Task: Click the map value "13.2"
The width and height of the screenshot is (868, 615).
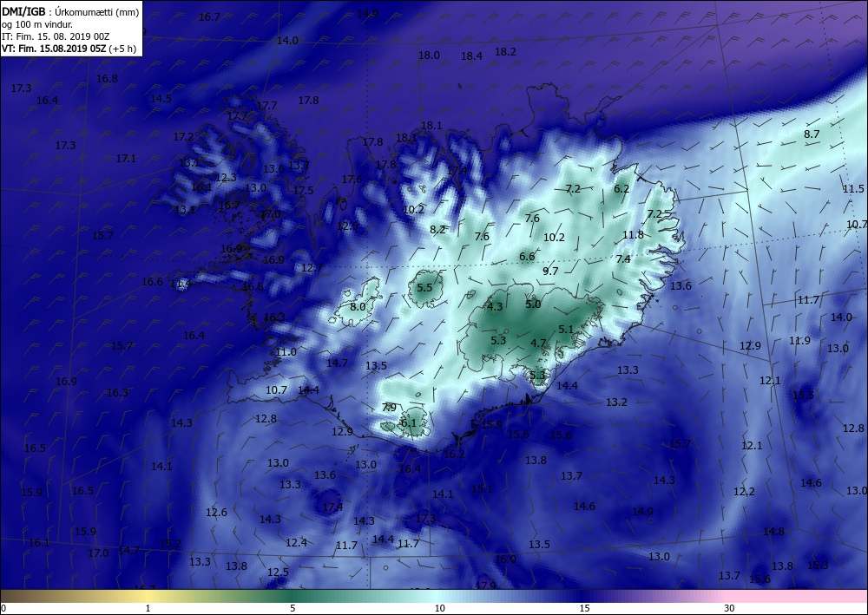Action: click(616, 402)
